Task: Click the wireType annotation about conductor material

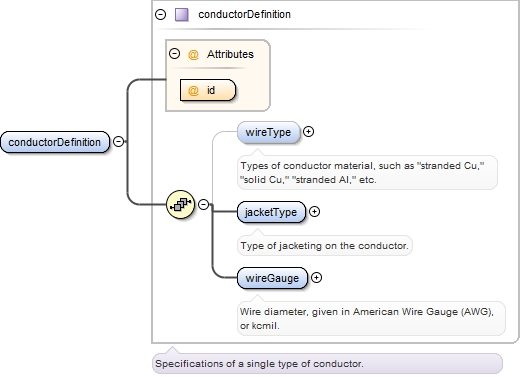Action: pos(367,173)
